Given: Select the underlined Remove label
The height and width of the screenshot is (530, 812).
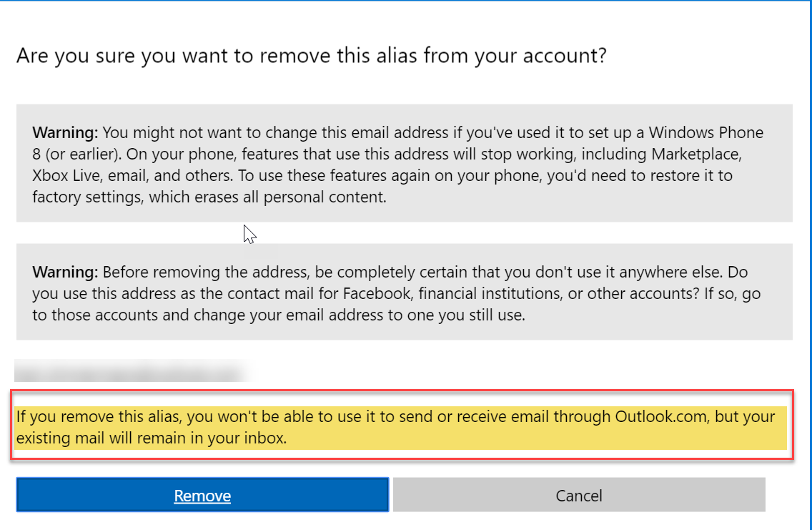Looking at the screenshot, I should (x=202, y=495).
